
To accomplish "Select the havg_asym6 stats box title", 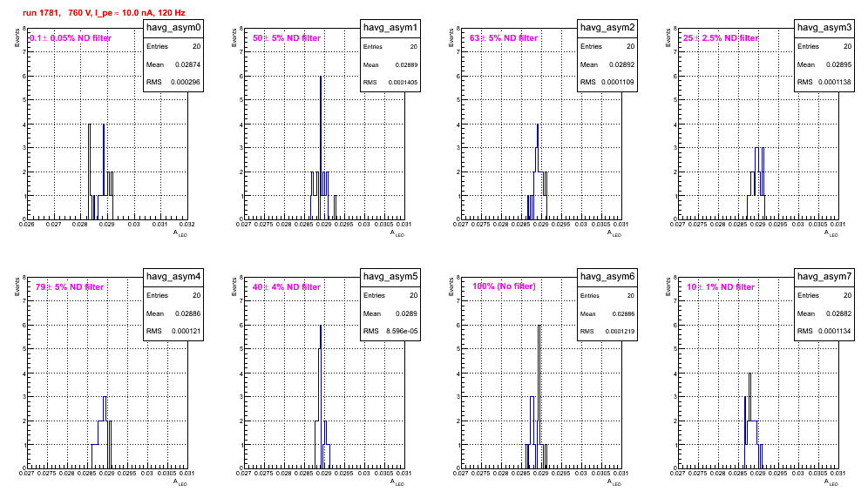I will tap(607, 277).
